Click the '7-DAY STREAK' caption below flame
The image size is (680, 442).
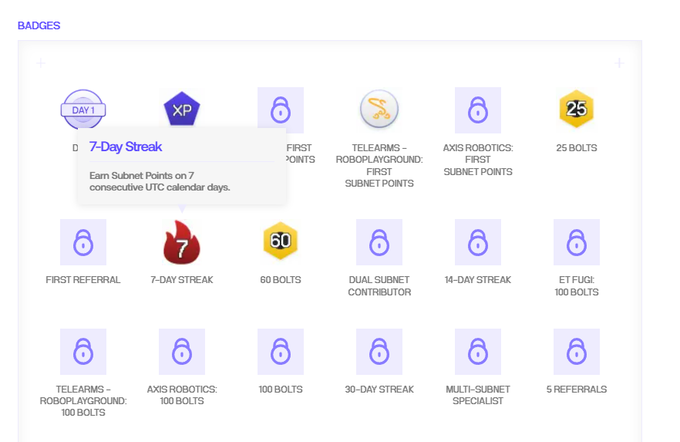(182, 280)
